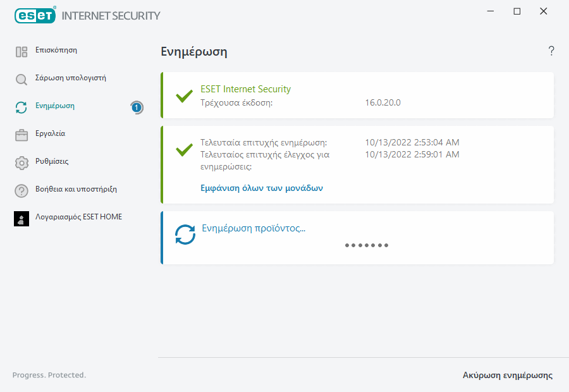
Task: Click the Εμφάνιση όλων των μονάδων link
Action: tap(262, 188)
